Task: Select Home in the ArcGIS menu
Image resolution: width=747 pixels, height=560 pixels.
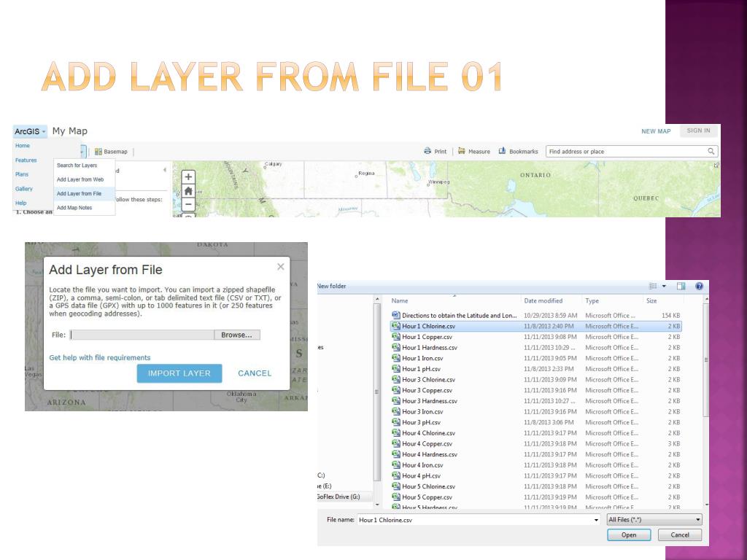Action: [23, 146]
